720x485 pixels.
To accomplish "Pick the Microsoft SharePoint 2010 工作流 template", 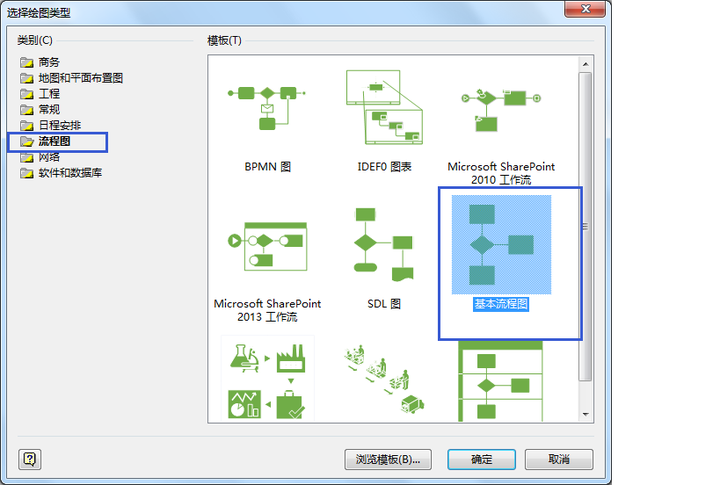I will click(x=501, y=110).
